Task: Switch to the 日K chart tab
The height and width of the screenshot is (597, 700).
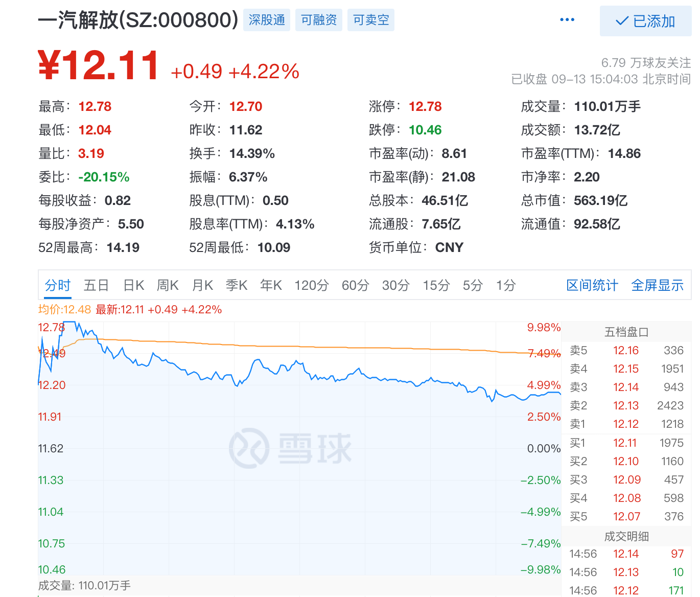Action: pos(133,285)
